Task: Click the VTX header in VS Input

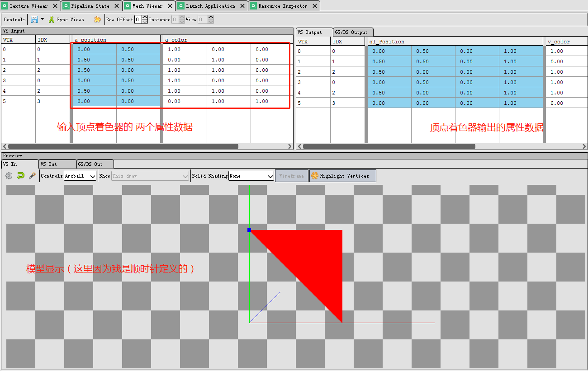Action: [x=18, y=40]
